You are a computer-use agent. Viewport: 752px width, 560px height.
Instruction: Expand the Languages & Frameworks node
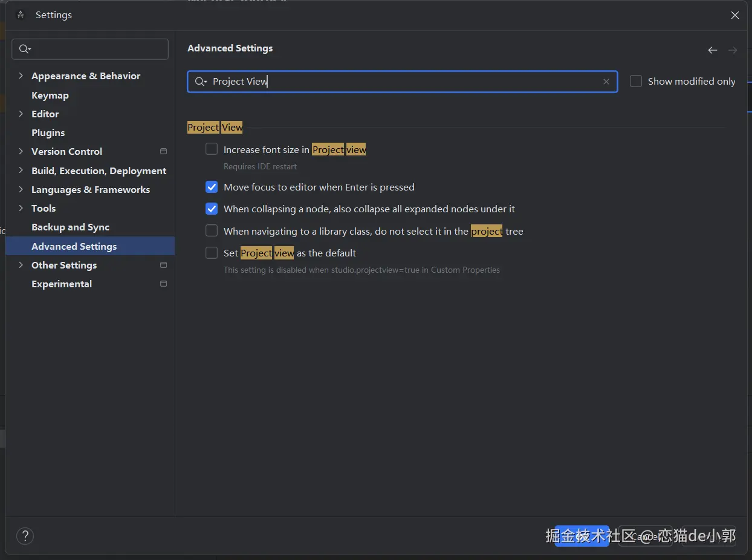pyautogui.click(x=21, y=189)
